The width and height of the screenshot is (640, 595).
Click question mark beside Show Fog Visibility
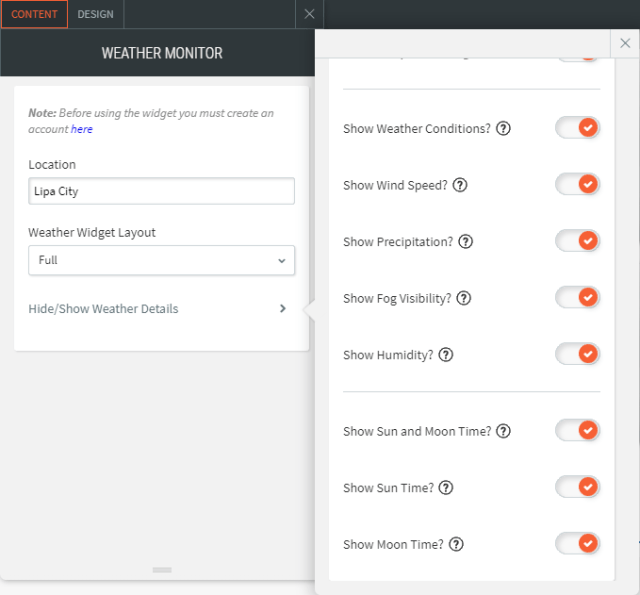coord(464,298)
